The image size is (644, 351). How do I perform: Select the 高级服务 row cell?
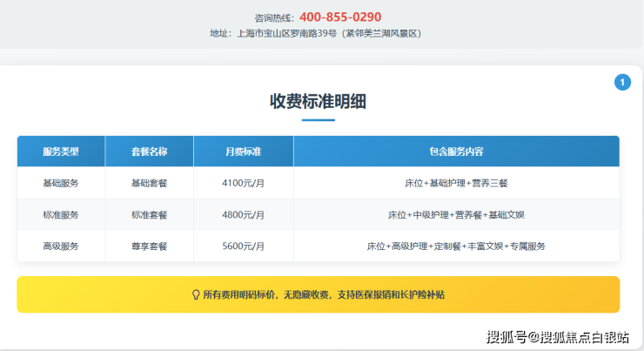61,246
